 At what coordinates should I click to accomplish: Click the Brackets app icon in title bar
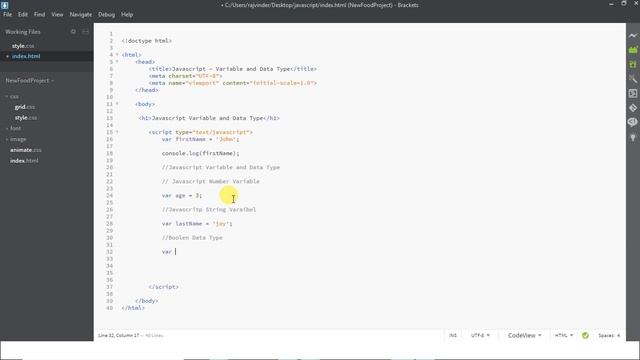coord(4,5)
